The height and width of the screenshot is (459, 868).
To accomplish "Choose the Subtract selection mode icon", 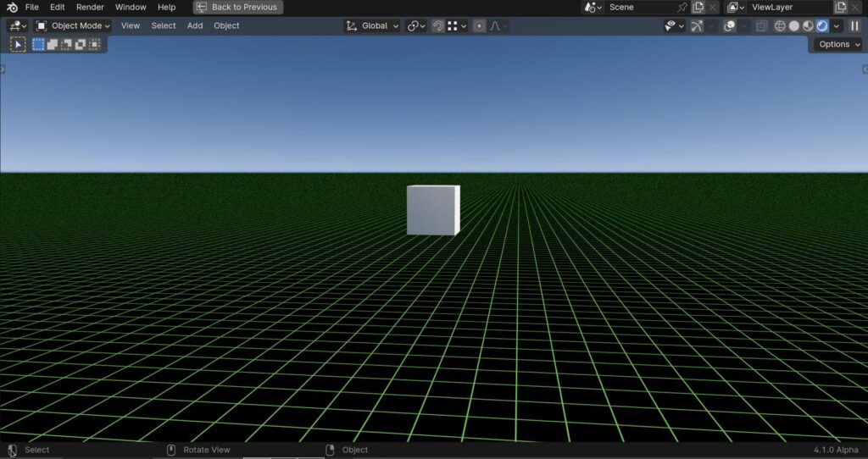I will coord(66,44).
